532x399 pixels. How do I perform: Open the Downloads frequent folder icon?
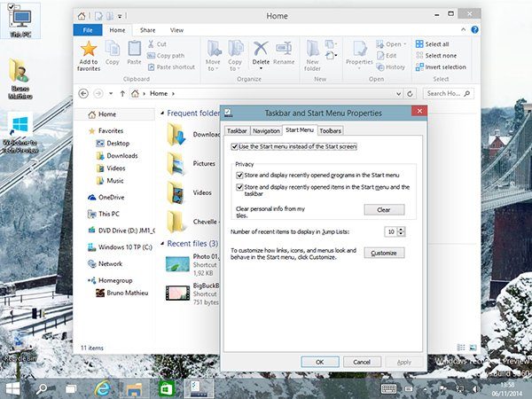tap(176, 135)
